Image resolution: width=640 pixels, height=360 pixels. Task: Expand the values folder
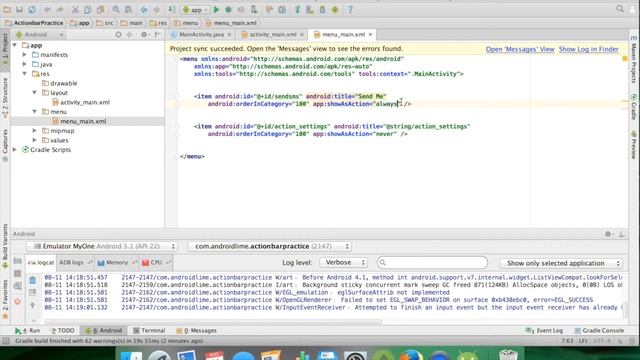(x=35, y=140)
